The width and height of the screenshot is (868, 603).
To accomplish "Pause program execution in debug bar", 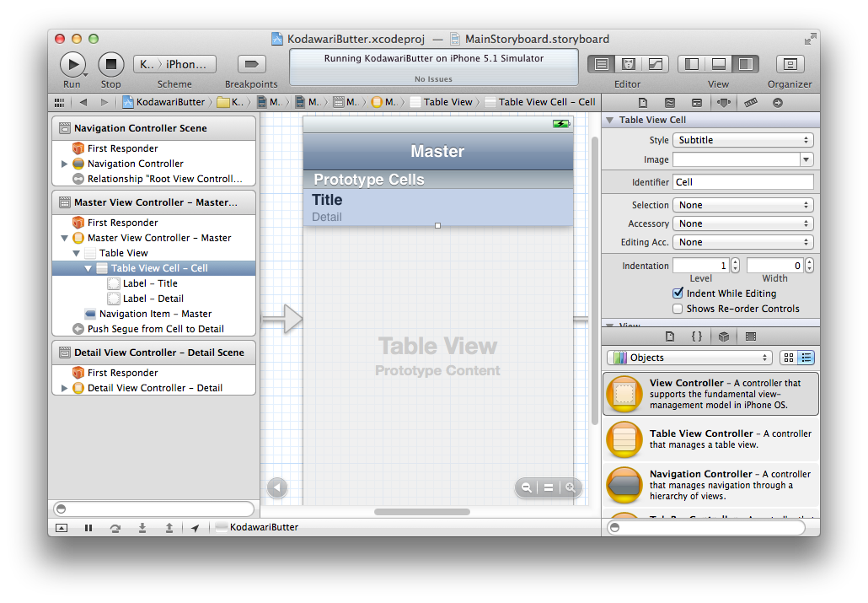I will [88, 528].
